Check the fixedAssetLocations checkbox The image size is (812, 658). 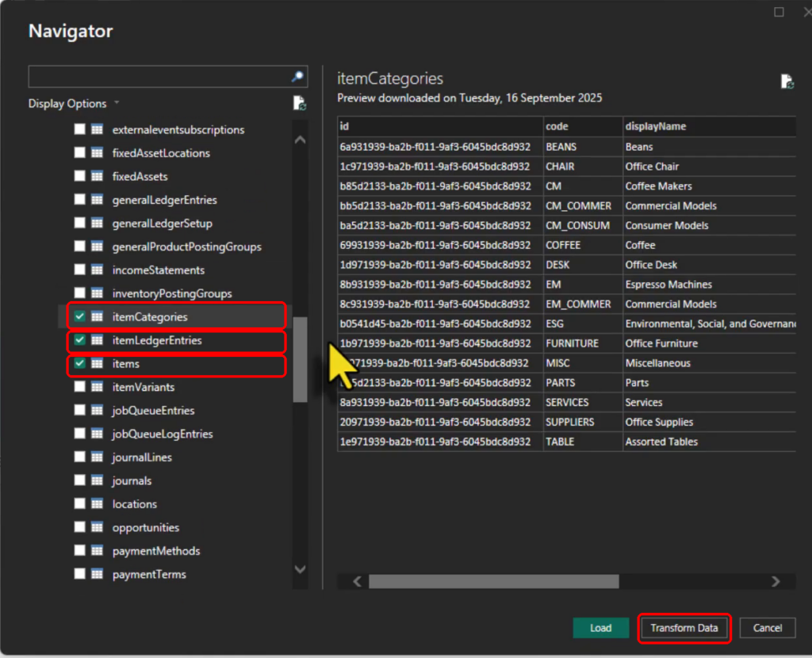click(80, 153)
